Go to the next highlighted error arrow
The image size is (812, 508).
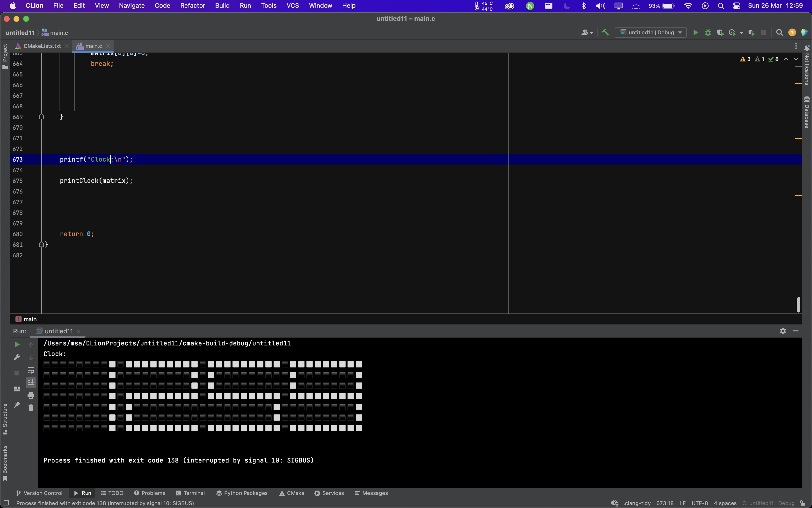(x=796, y=59)
